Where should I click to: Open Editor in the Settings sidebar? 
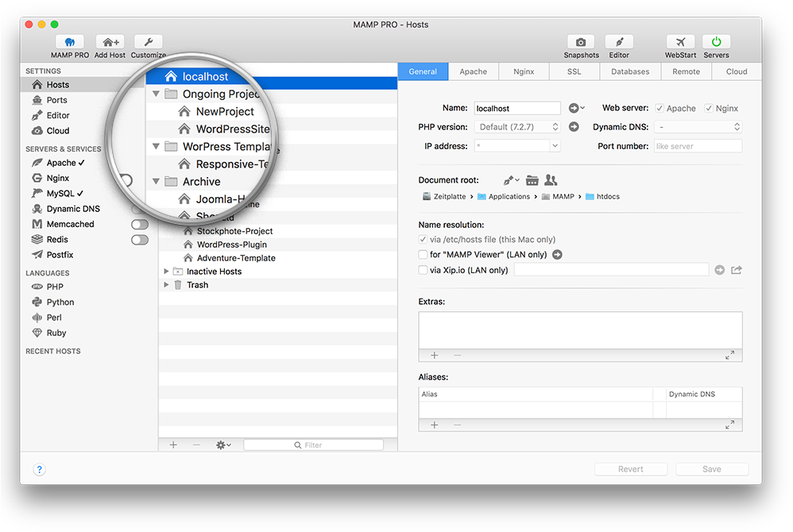coord(58,115)
